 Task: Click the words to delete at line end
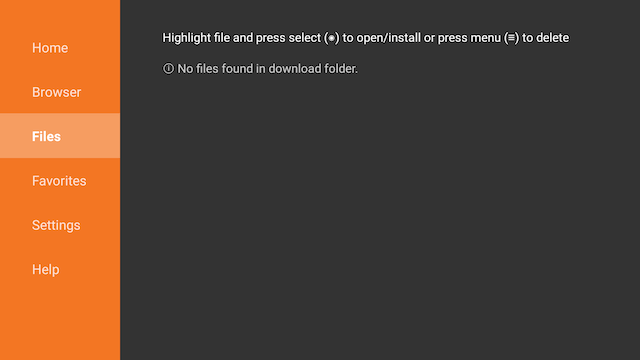point(545,38)
